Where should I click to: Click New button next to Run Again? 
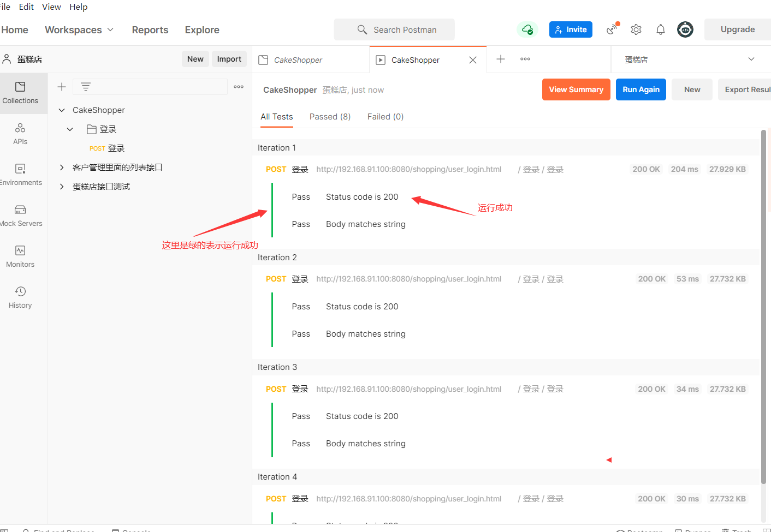pos(692,89)
